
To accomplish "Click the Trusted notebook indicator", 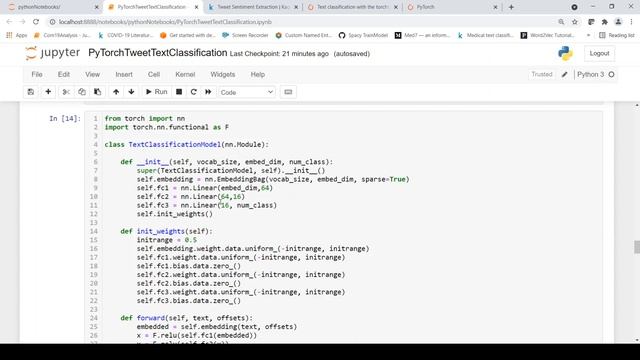I will 542,74.
